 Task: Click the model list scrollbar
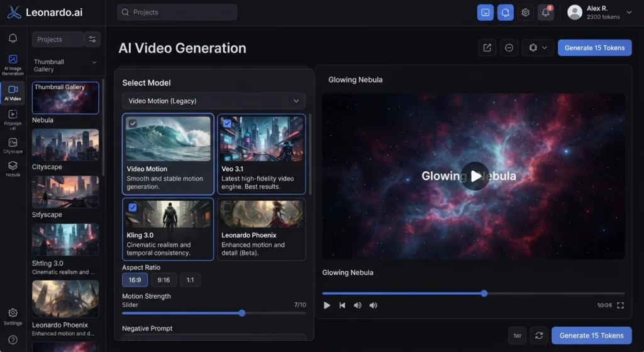(310, 154)
